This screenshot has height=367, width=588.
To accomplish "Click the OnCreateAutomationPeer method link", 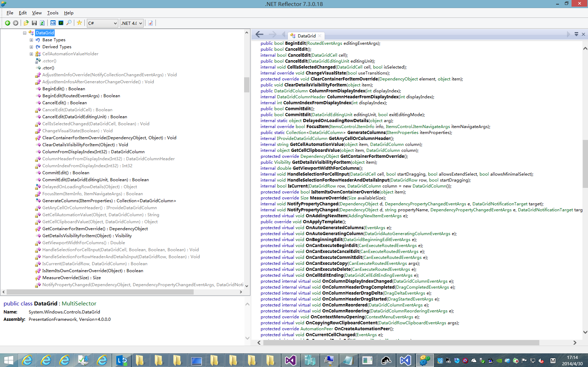I will click(362, 329).
